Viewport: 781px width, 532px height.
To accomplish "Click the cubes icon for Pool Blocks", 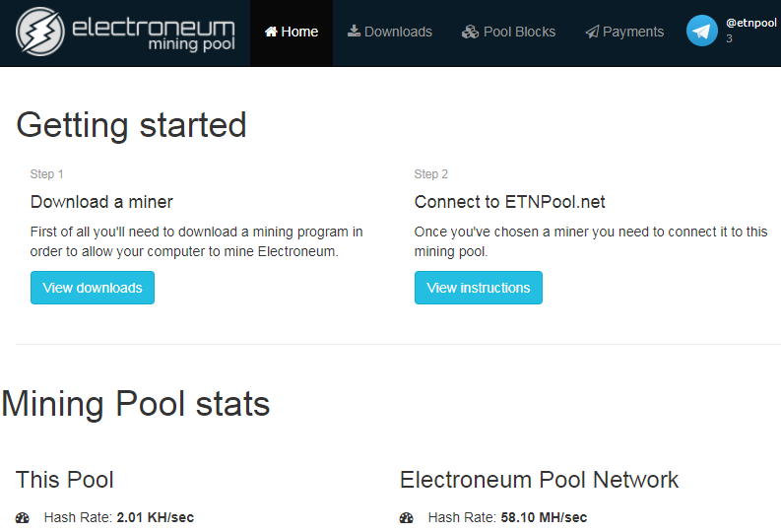I will 470,32.
